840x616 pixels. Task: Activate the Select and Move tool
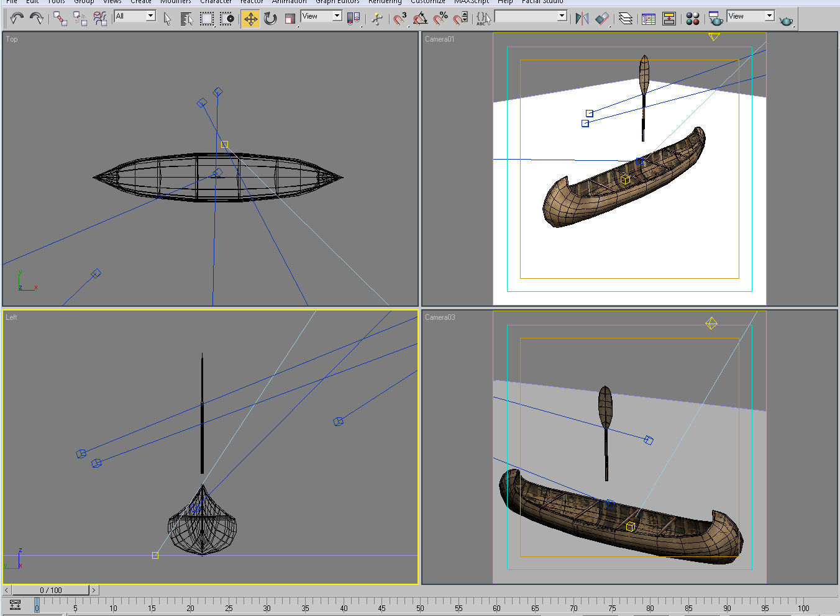point(250,19)
